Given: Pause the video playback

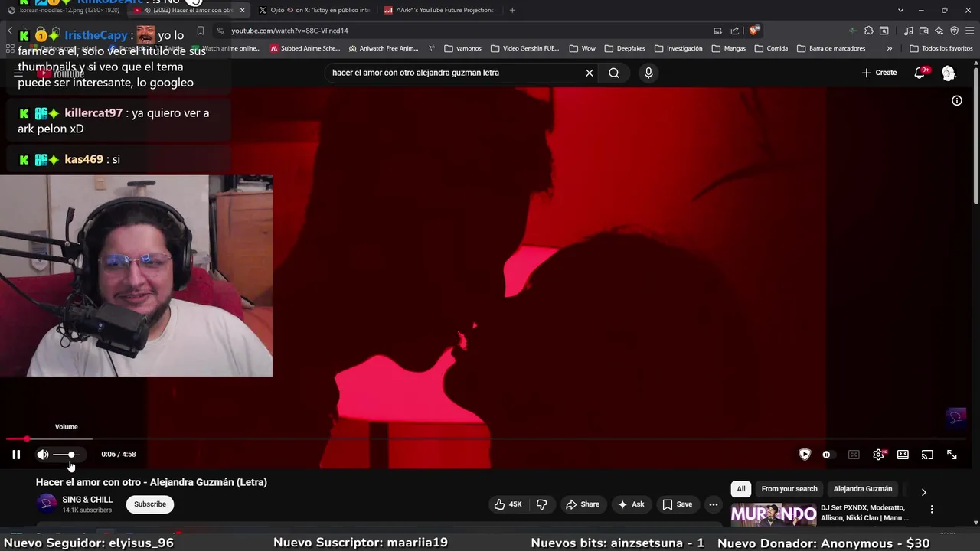Looking at the screenshot, I should coord(16,455).
